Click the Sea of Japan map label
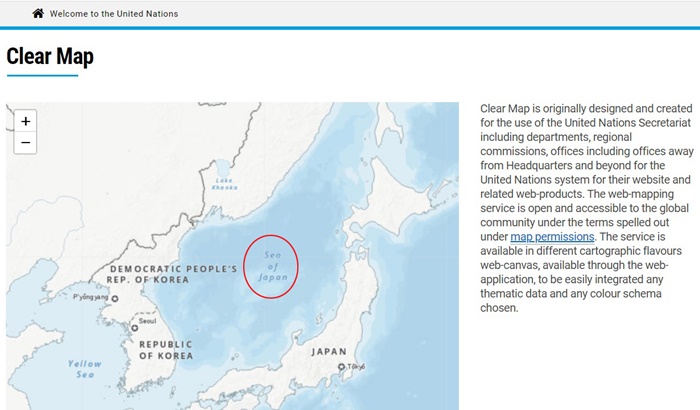Viewport: 700px width, 410px height. 272,266
